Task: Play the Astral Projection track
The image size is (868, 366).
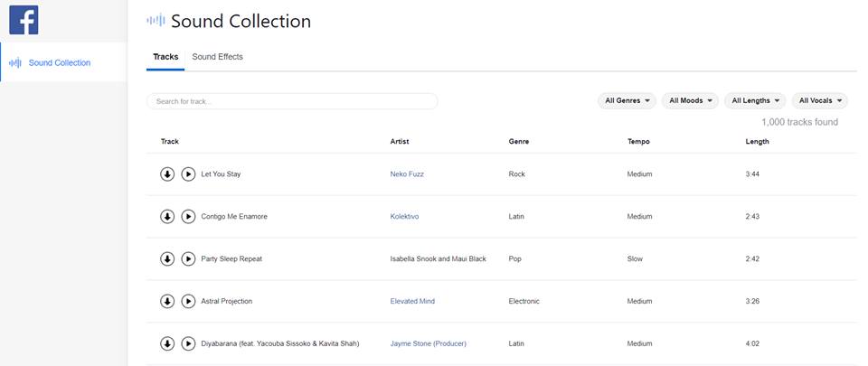Action: point(188,301)
